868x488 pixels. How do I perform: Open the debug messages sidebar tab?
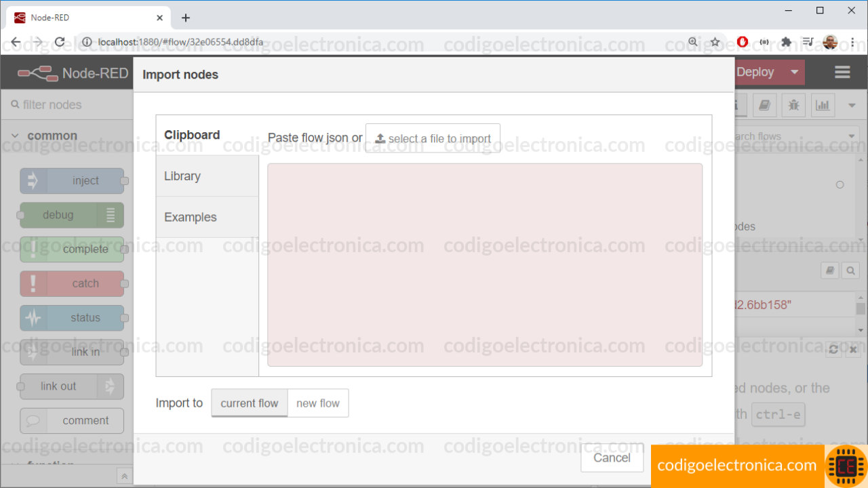(793, 105)
